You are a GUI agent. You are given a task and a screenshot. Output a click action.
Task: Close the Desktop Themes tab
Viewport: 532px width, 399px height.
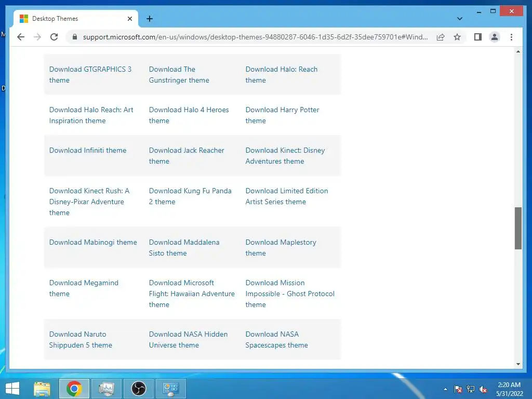click(x=129, y=19)
